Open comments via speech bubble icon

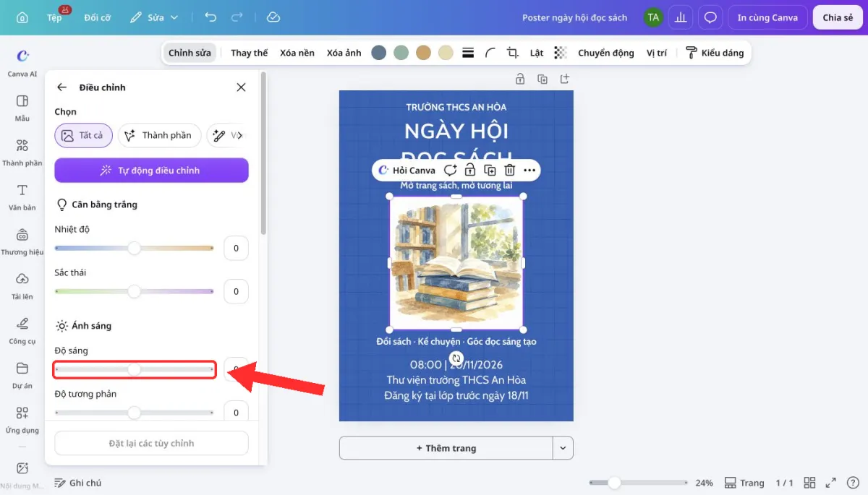(710, 17)
